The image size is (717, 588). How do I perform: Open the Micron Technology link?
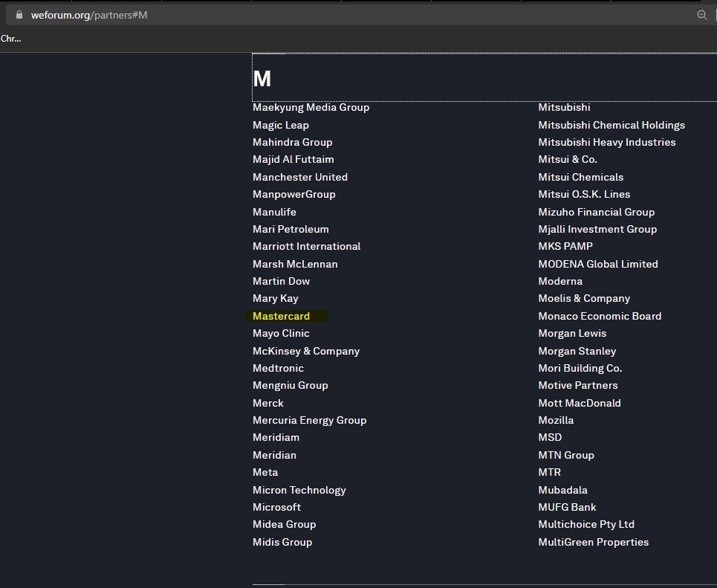point(299,490)
